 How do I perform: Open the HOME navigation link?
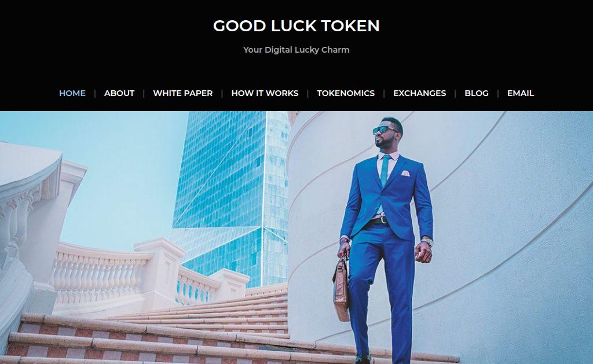(x=72, y=93)
